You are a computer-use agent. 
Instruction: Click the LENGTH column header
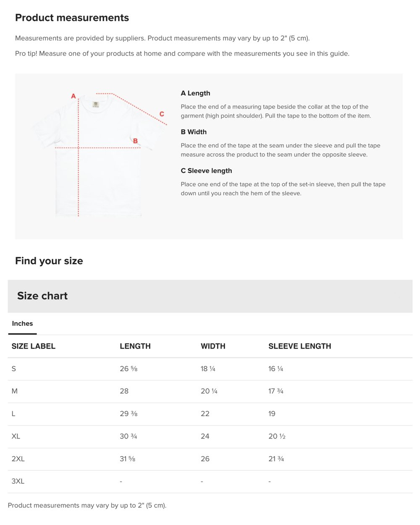(x=135, y=346)
